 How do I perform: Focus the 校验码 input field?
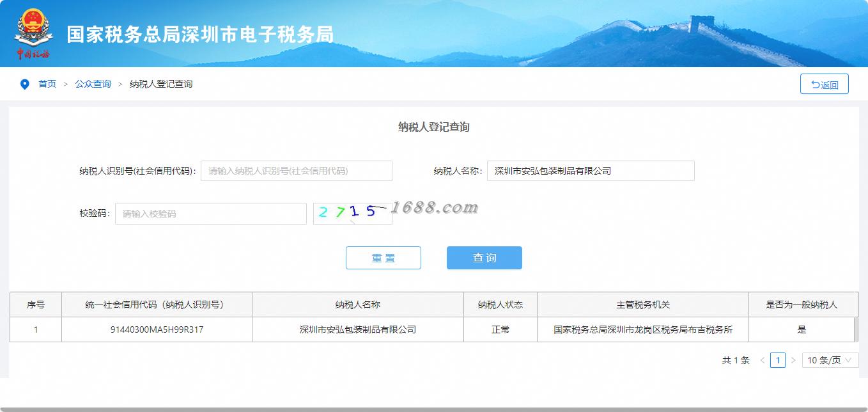[x=211, y=214]
